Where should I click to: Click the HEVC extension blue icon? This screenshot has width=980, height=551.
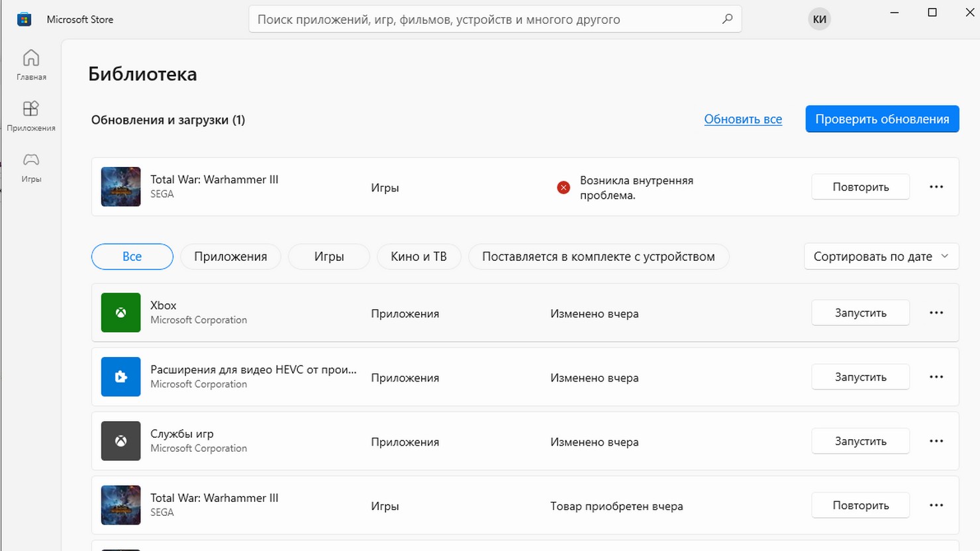pyautogui.click(x=121, y=377)
